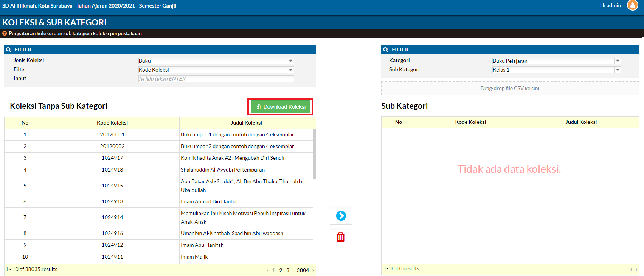Click code 1024913 cell
This screenshot has width=644, height=276.
(x=112, y=201)
